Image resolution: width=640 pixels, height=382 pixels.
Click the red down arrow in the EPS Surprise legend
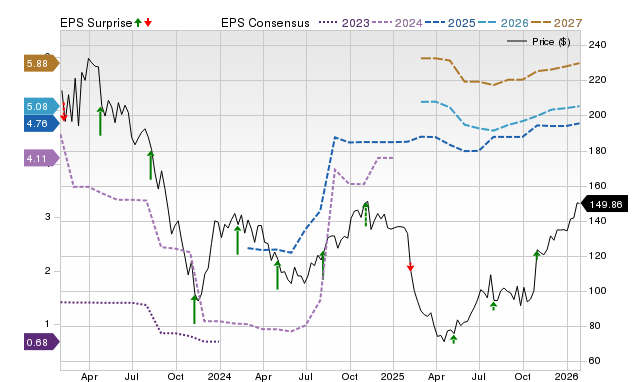click(x=148, y=22)
